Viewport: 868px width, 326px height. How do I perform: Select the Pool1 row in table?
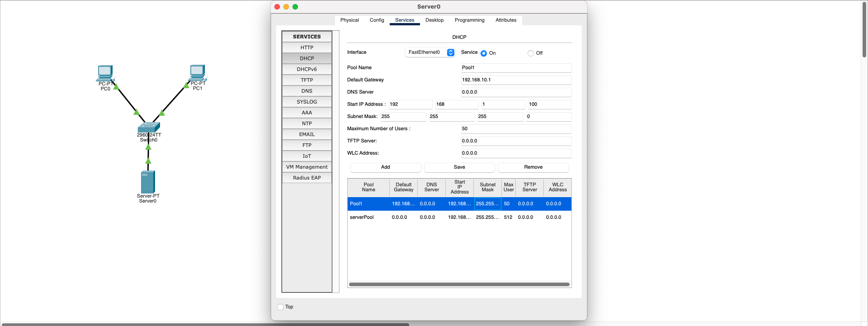(x=459, y=204)
